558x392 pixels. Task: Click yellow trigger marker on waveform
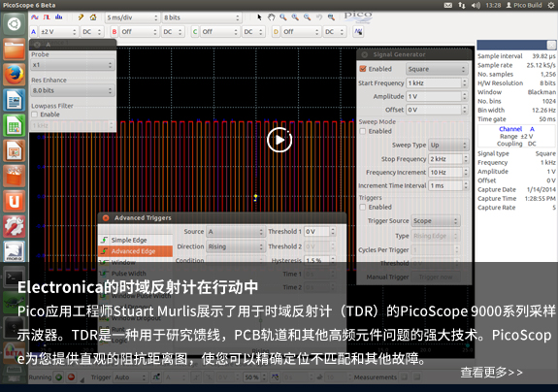tap(255, 197)
